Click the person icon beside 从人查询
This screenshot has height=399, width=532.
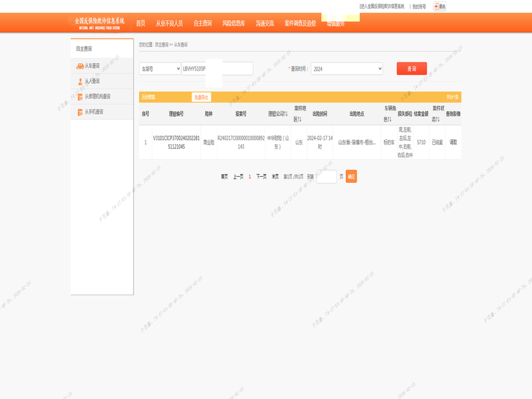point(80,81)
